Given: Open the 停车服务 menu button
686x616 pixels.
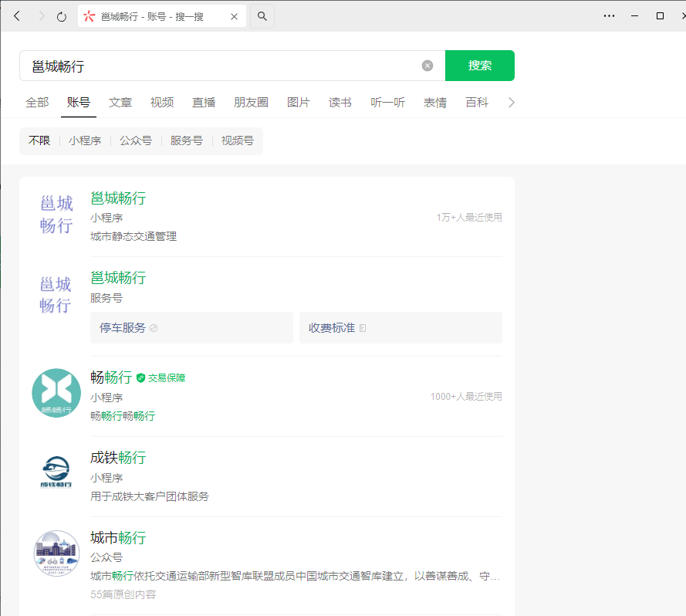Looking at the screenshot, I should [191, 327].
